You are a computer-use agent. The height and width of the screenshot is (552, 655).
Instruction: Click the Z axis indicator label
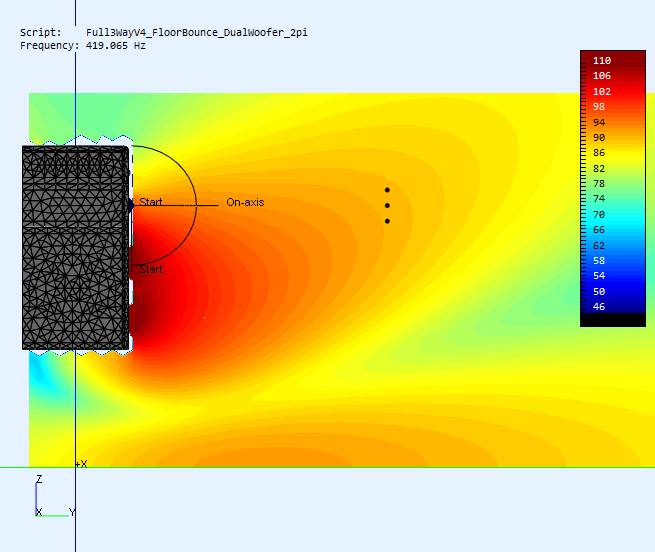click(x=39, y=479)
